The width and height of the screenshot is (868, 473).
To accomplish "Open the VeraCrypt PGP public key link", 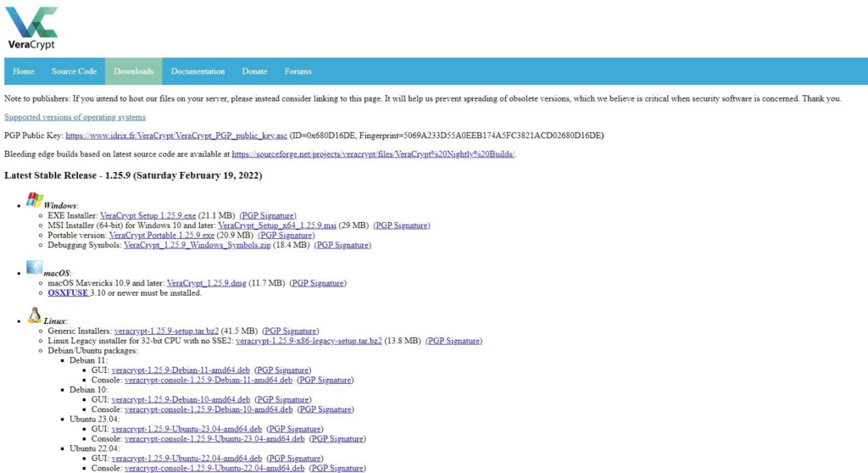I will click(176, 135).
